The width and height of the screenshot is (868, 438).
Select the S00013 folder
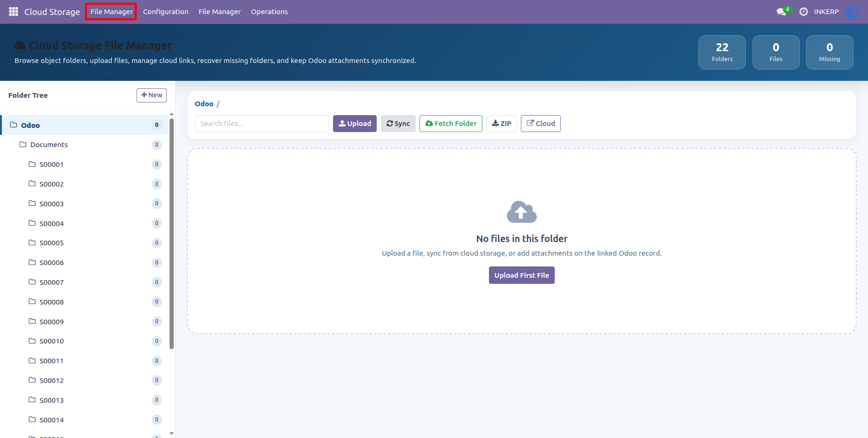85,400
